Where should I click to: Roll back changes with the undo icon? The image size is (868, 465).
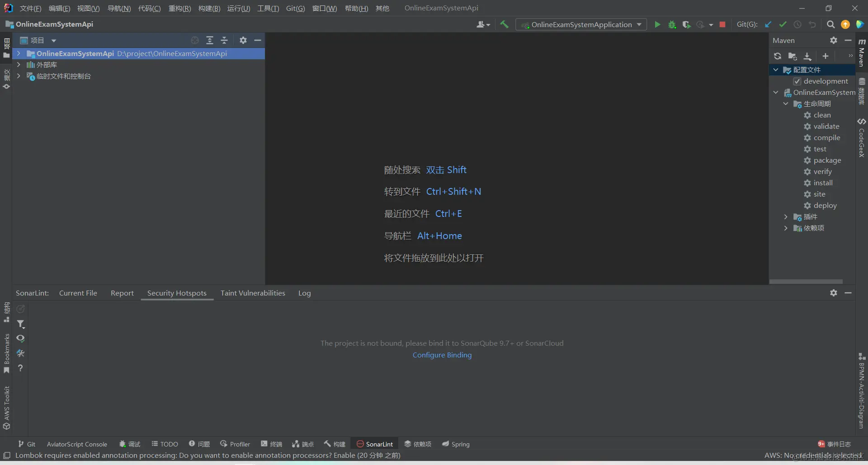812,24
